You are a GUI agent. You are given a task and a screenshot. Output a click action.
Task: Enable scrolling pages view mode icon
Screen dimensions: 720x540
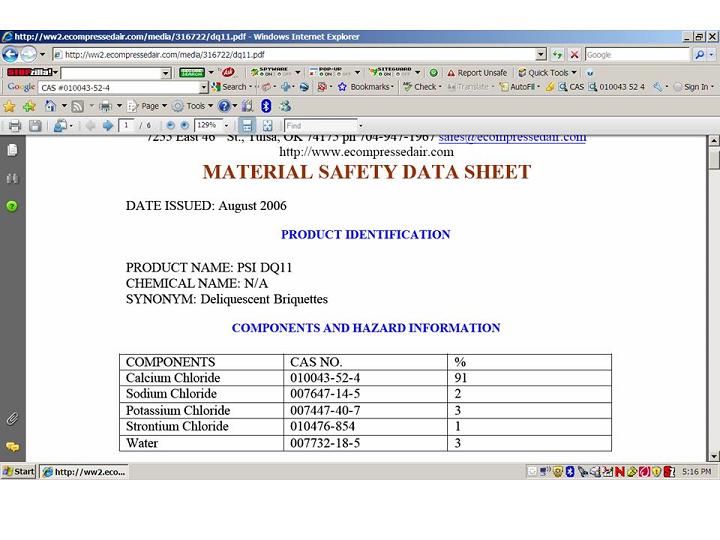click(x=247, y=125)
